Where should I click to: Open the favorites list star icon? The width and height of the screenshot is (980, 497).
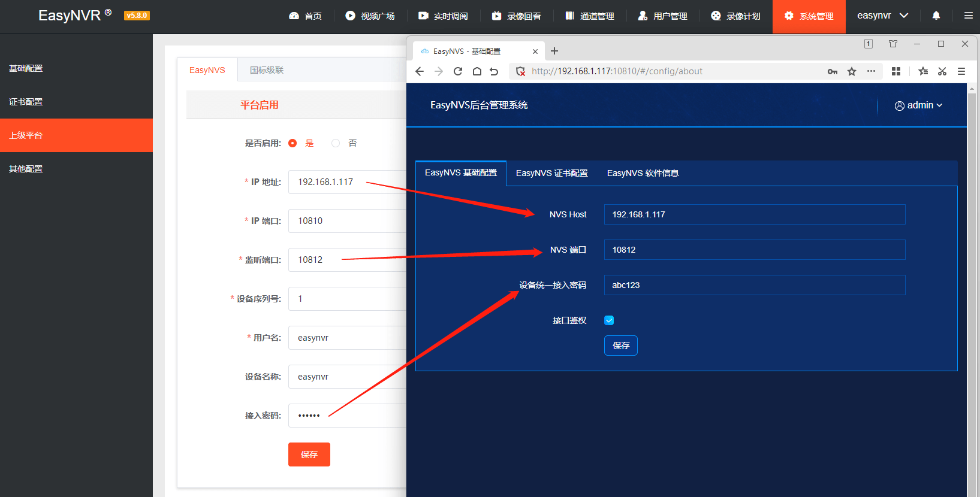click(x=923, y=71)
